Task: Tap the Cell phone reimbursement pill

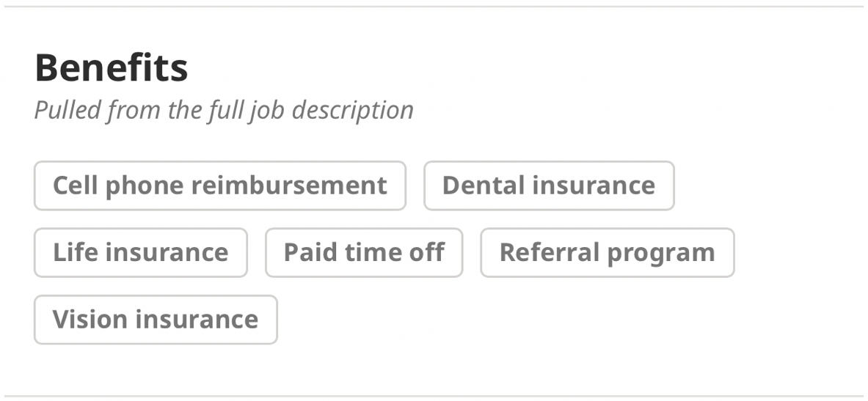Action: [x=219, y=185]
